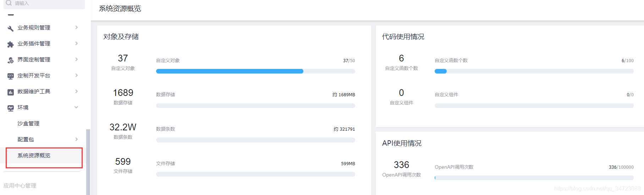Click the 环境 monitor icon
This screenshot has width=644, height=195.
11,108
